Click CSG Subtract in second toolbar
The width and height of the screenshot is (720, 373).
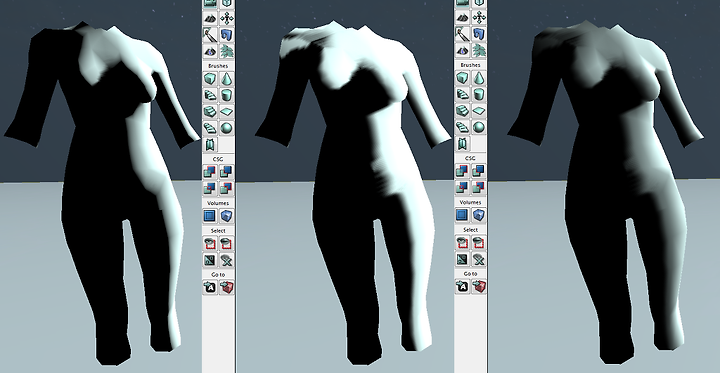point(479,171)
